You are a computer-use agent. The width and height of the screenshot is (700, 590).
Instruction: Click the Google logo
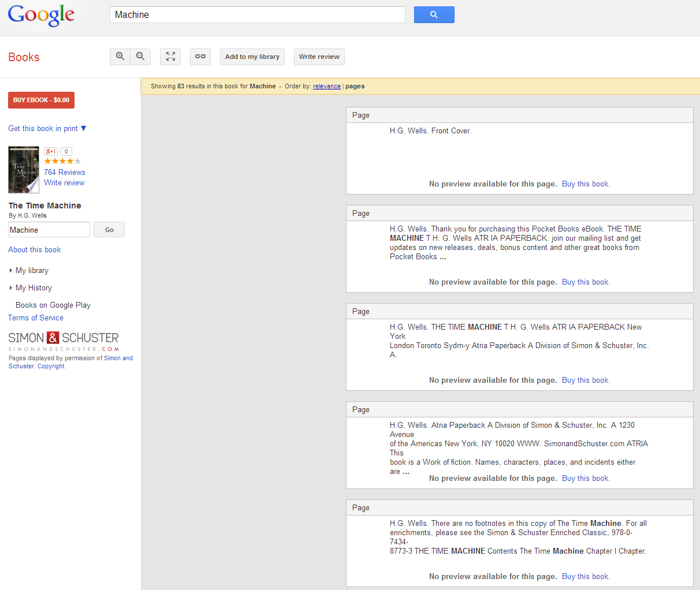coord(41,15)
